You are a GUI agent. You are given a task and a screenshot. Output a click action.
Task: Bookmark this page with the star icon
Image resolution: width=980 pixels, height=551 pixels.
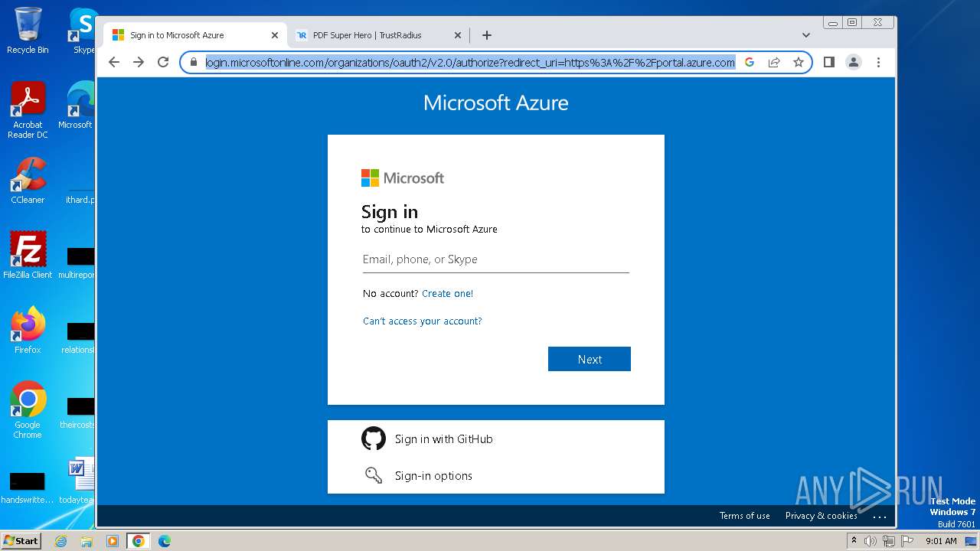[x=799, y=62]
